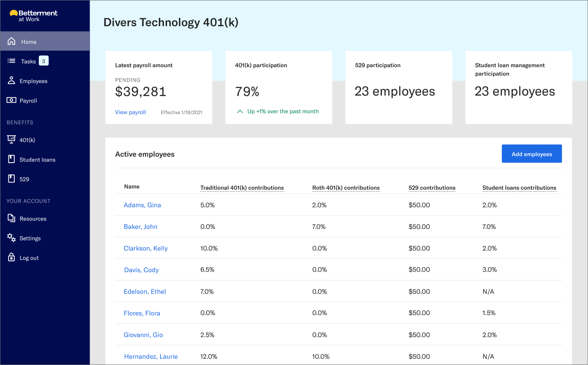Click the Resources documents icon
Screen dimensions: 588x365
(11, 218)
